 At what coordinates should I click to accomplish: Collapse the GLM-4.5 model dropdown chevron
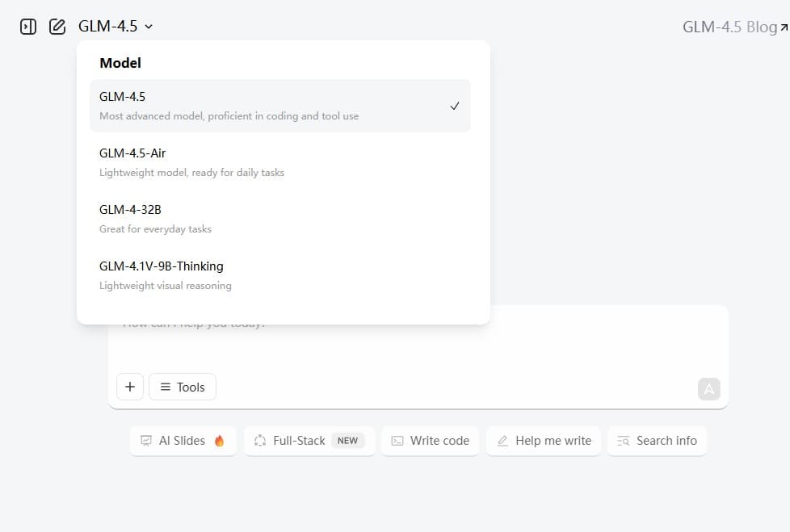pos(149,27)
